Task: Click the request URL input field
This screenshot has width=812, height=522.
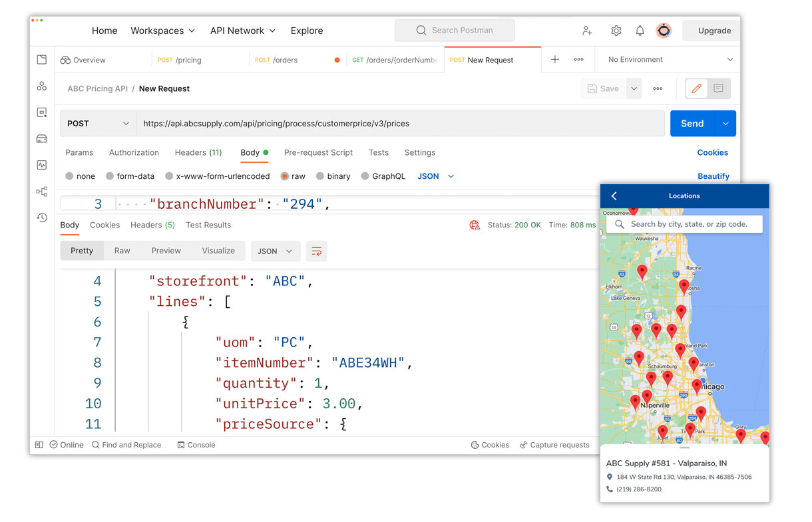Action: point(399,123)
